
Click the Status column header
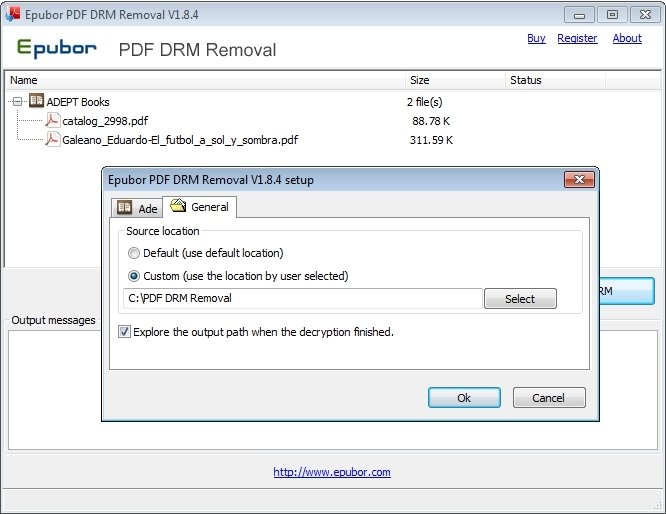[x=555, y=80]
